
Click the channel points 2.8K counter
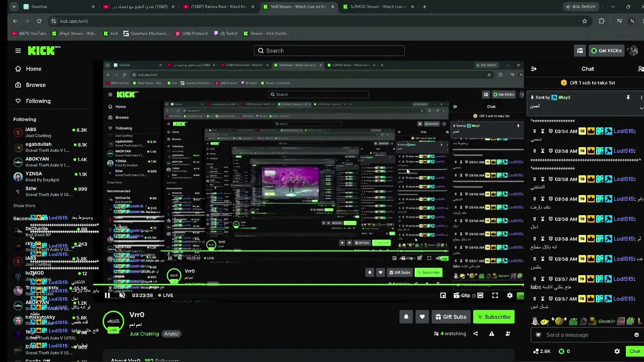[x=542, y=351]
